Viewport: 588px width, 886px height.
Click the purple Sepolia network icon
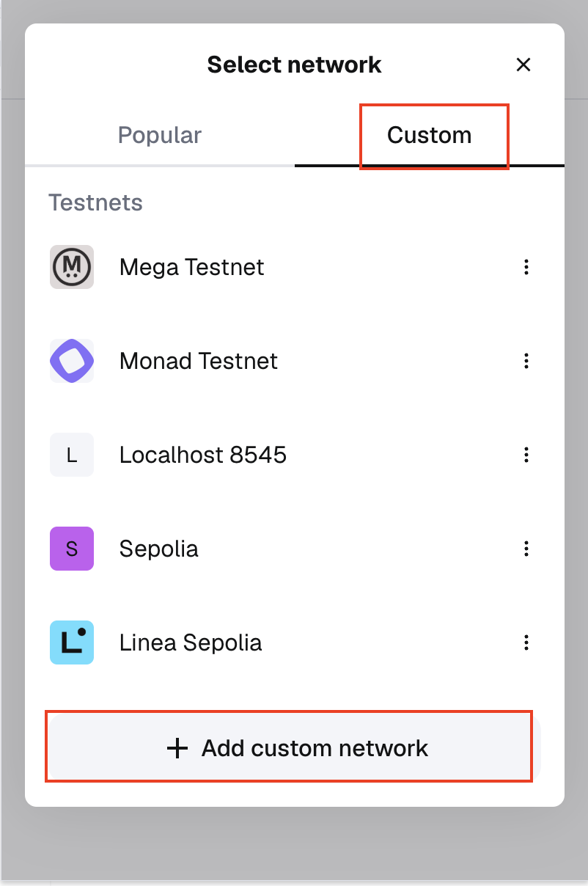[x=72, y=549]
